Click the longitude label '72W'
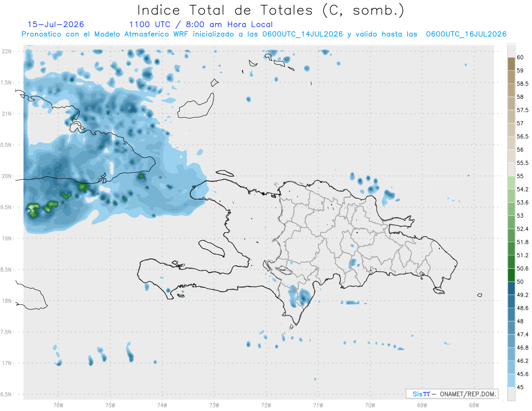This screenshot has width=532, height=411. [x=266, y=405]
